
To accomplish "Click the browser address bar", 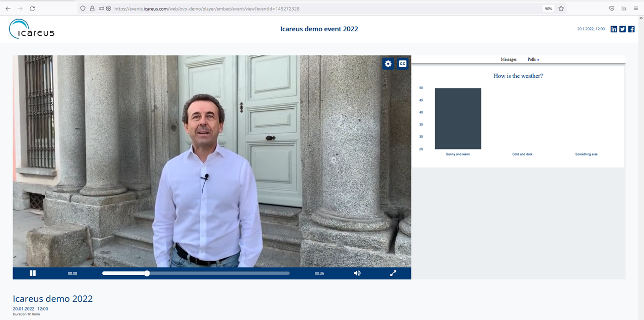I will (322, 9).
